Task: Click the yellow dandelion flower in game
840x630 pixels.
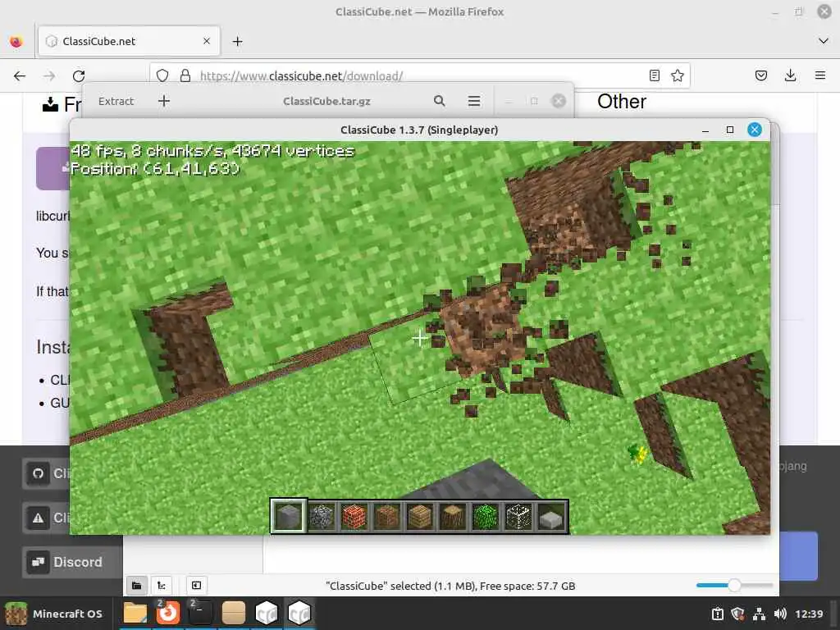Action: coord(637,454)
